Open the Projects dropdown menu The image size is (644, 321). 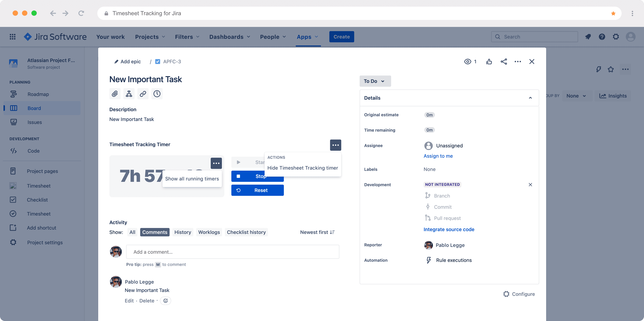[x=150, y=37]
